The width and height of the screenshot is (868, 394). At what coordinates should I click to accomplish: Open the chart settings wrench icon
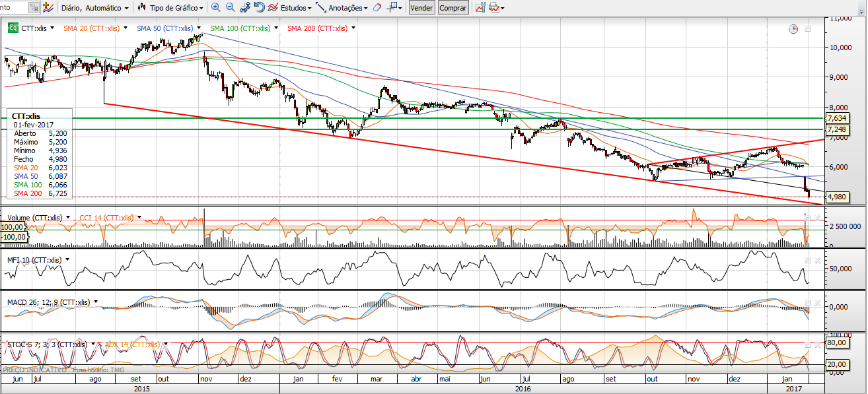point(479,8)
